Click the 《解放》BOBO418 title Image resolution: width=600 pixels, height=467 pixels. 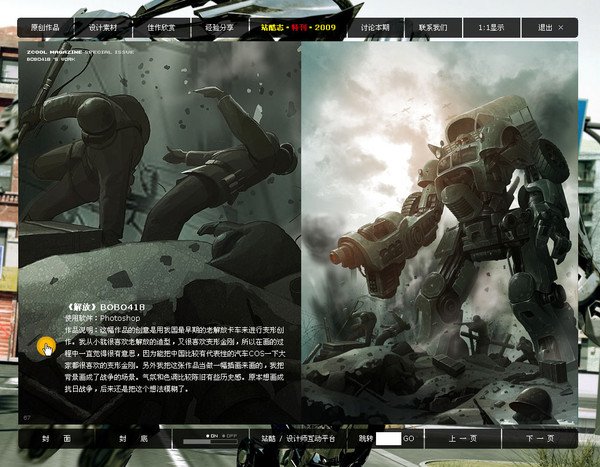[x=105, y=307]
